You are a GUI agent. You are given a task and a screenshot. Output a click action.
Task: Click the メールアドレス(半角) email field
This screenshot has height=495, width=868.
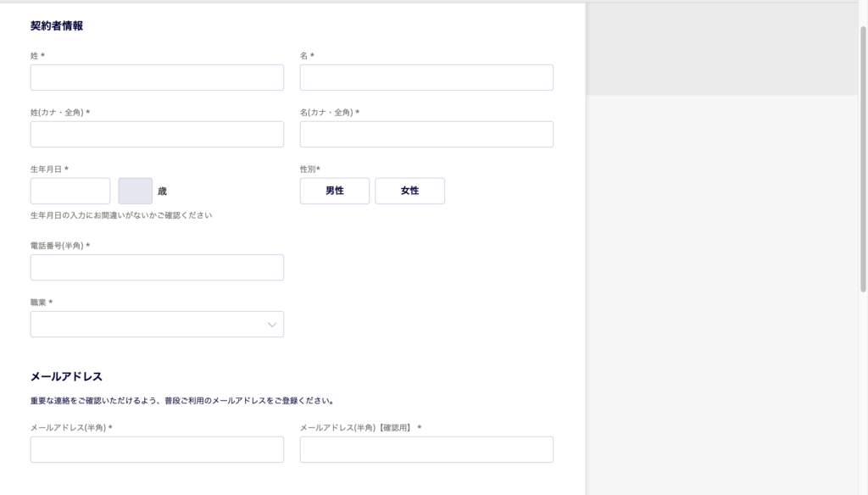(157, 449)
